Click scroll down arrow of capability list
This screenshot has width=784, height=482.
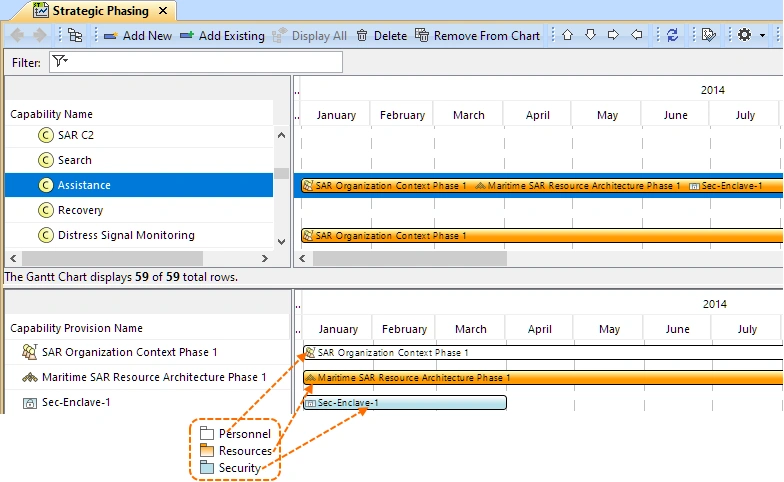(282, 242)
